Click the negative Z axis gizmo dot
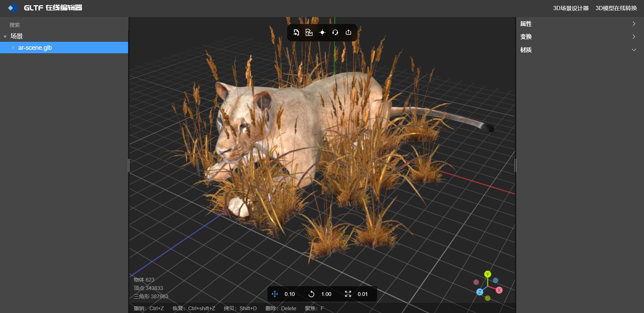Viewport: 644px width, 313px height. click(x=496, y=280)
